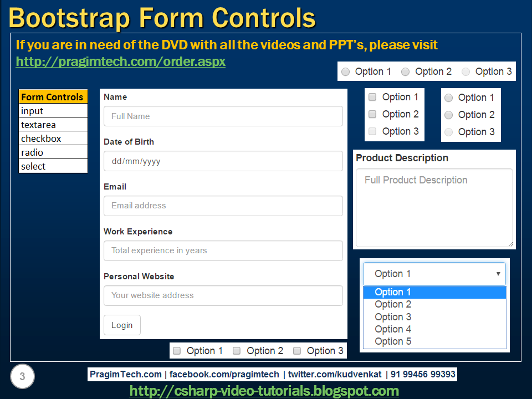This screenshot has width=532, height=399.
Task: Select "Option 2" radio button in top row
Action: [405, 71]
